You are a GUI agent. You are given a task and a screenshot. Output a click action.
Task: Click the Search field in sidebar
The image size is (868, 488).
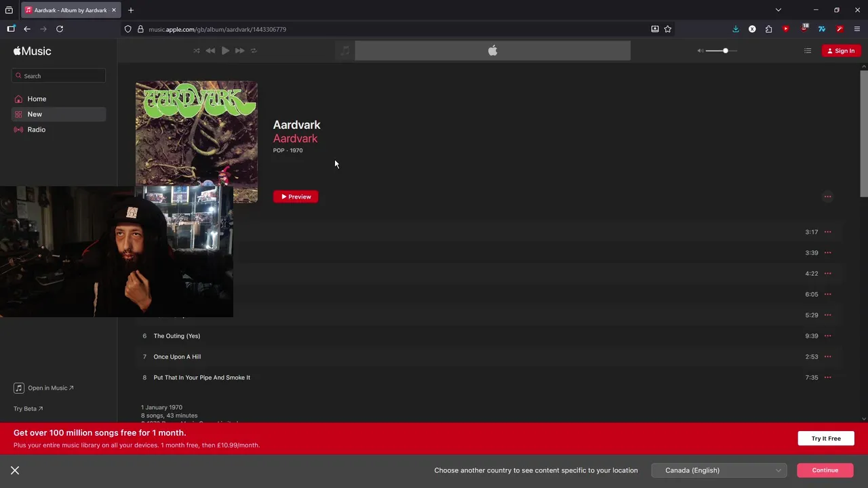pos(58,76)
